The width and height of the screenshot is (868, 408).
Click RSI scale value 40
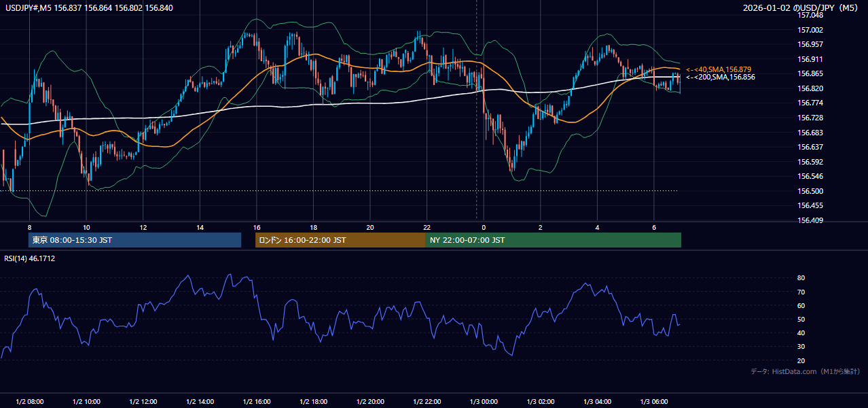(801, 333)
